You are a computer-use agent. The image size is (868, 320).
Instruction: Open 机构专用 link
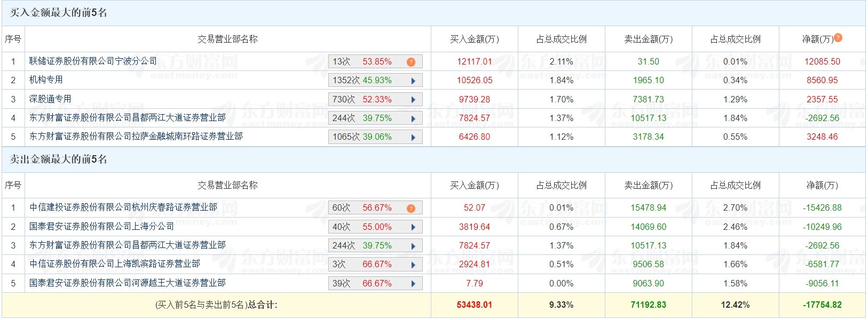pyautogui.click(x=46, y=80)
